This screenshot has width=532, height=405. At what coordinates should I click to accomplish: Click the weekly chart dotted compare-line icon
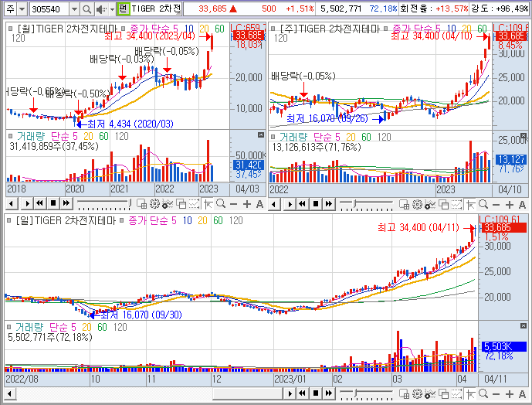pos(456,204)
